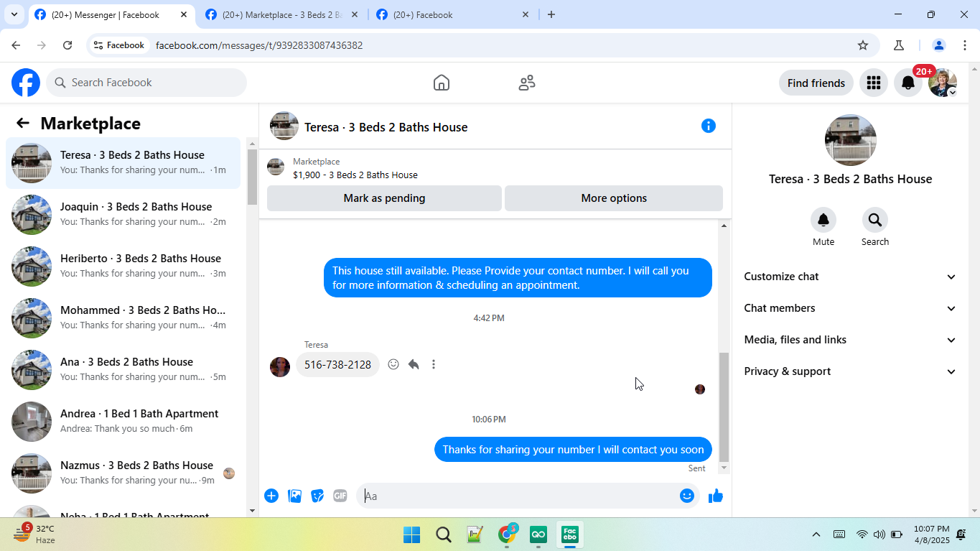This screenshot has height=551, width=980.
Task: Click Mark as pending button
Action: (384, 198)
